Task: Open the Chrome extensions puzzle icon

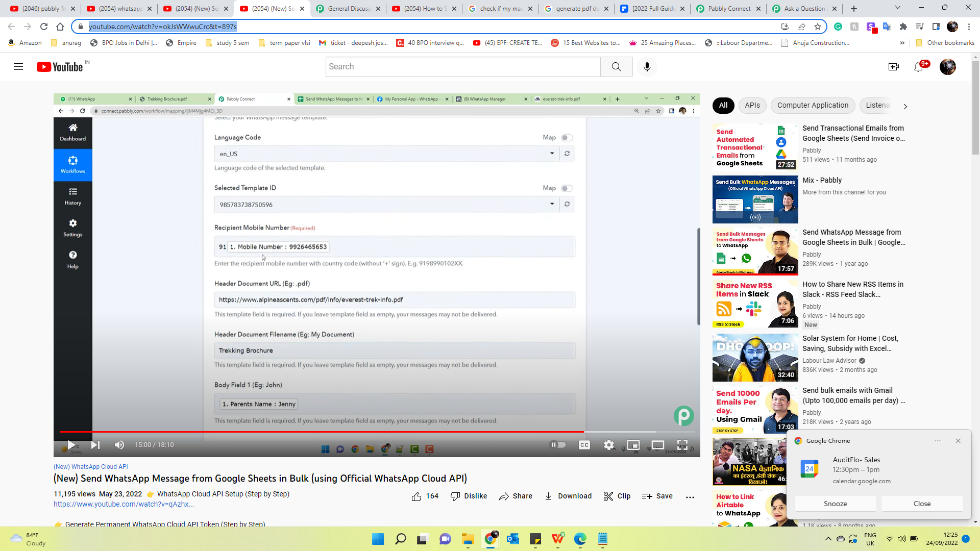Action: coord(903,27)
